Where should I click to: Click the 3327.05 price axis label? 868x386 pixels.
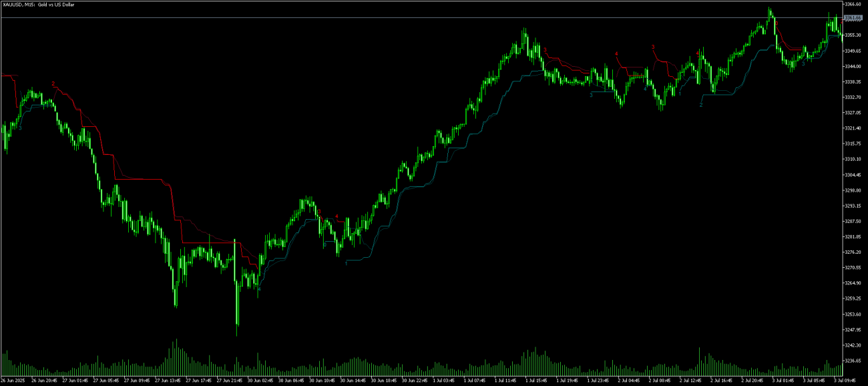point(854,113)
